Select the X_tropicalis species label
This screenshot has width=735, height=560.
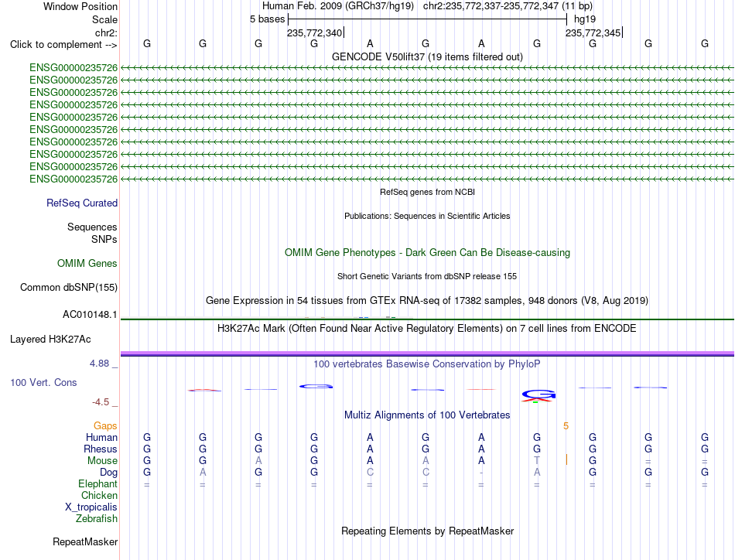click(91, 507)
